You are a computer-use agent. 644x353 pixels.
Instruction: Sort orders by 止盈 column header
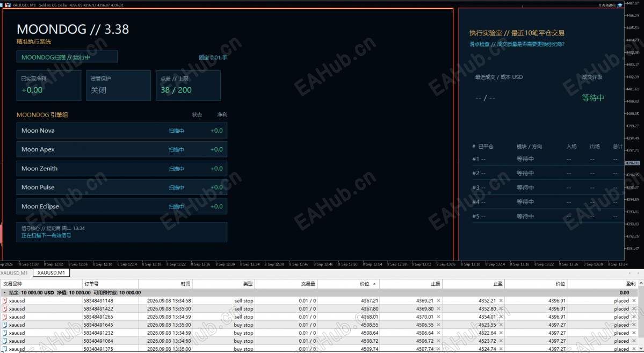474,284
